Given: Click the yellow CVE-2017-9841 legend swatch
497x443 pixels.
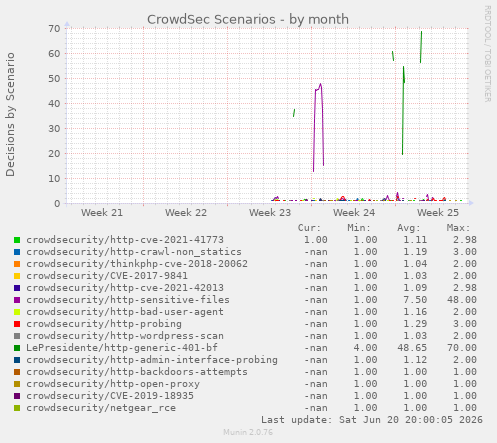Looking at the screenshot, I should point(17,276).
